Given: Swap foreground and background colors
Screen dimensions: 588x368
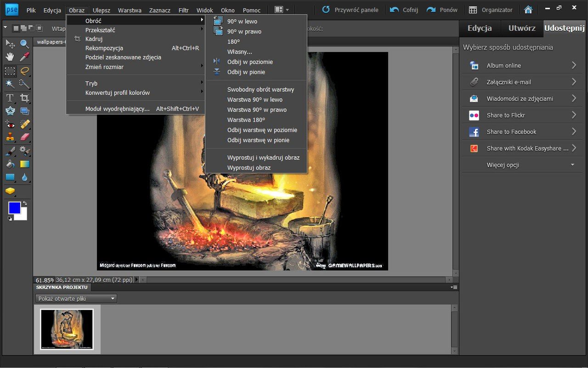Looking at the screenshot, I should pos(25,203).
